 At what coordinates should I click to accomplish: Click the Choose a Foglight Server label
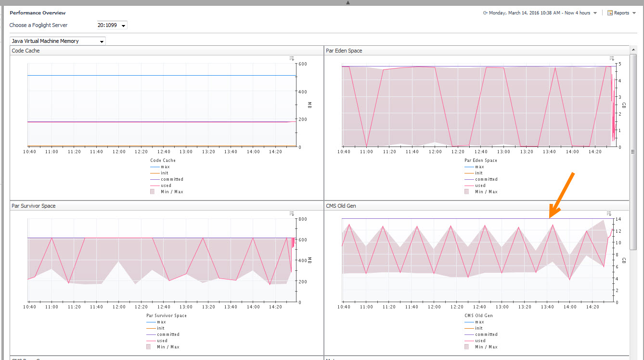(39, 25)
